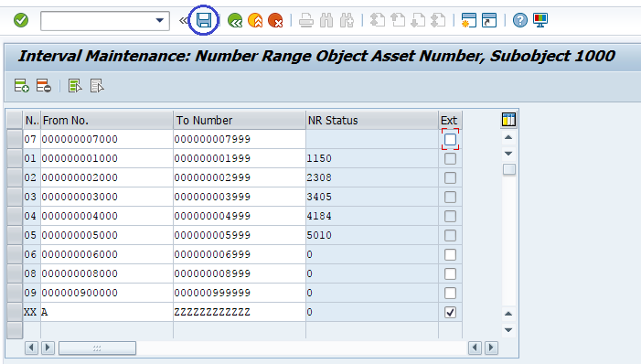Click the green Back icon
The image size is (641, 364).
(235, 20)
